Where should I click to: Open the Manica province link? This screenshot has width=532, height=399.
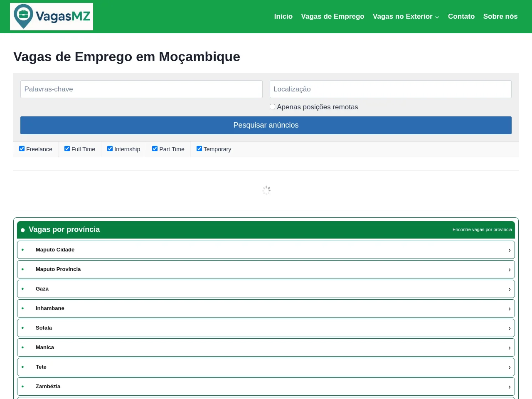[x=266, y=347]
